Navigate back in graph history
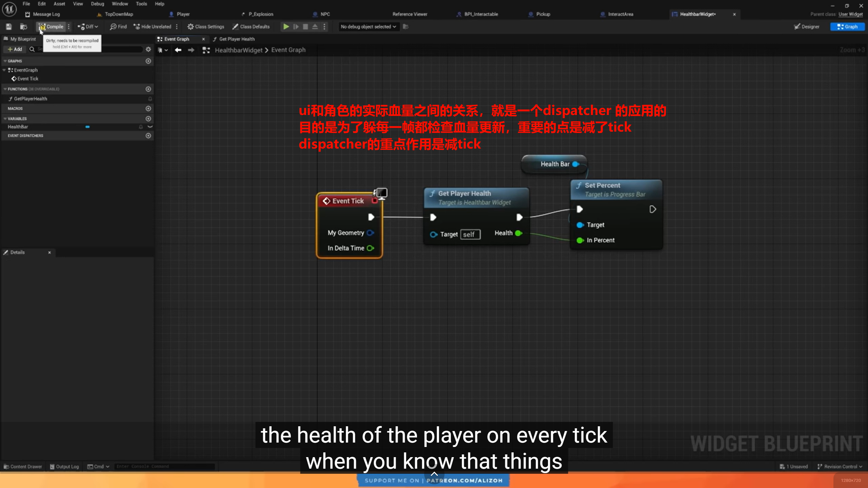 tap(178, 50)
